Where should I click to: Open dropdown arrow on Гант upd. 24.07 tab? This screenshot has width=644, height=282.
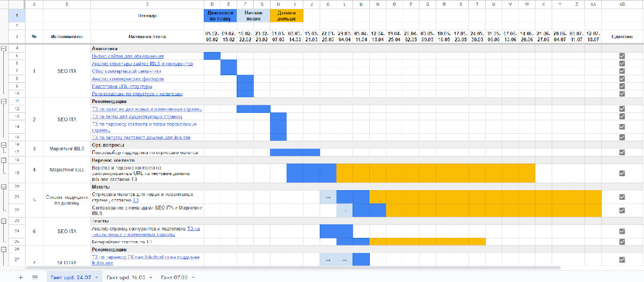click(x=96, y=277)
